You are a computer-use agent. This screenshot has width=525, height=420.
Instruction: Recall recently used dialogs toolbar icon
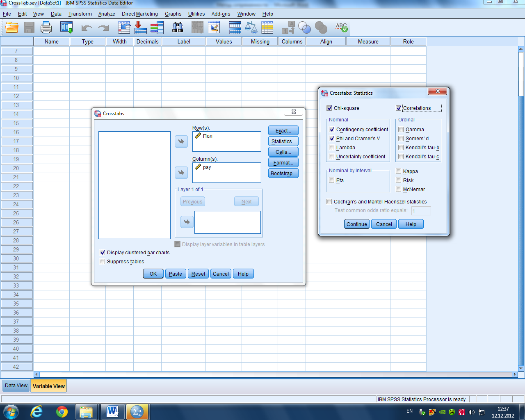point(66,27)
